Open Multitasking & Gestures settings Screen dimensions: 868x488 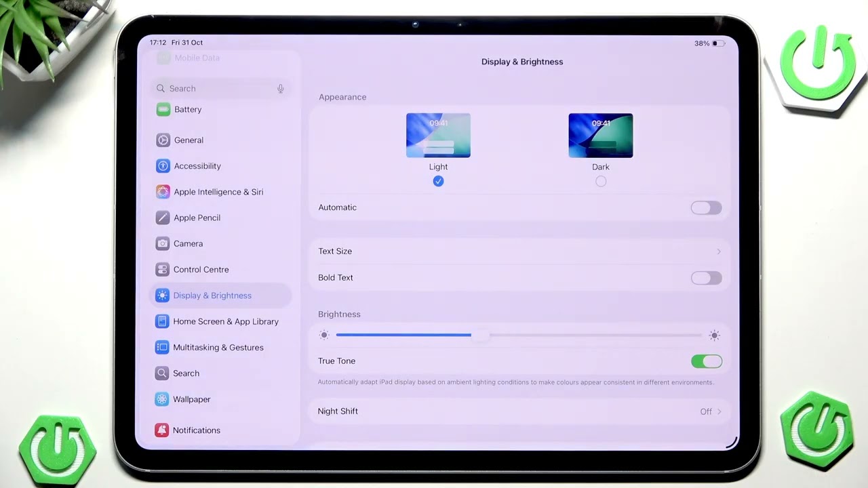pyautogui.click(x=221, y=348)
